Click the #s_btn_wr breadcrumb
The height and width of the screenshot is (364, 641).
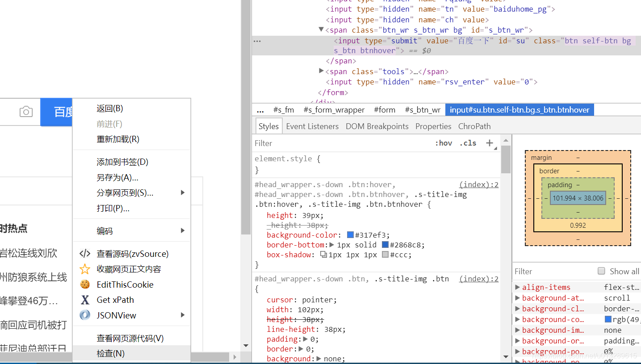pos(423,110)
